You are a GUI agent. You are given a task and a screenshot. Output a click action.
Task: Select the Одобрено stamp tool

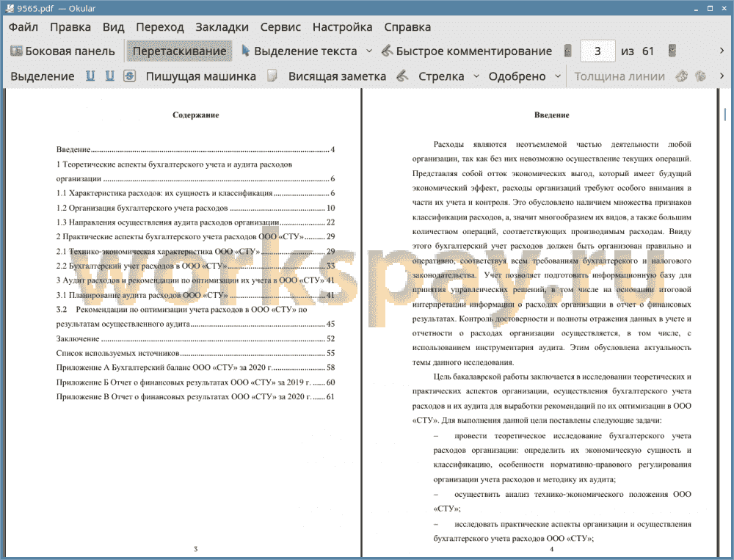point(517,76)
